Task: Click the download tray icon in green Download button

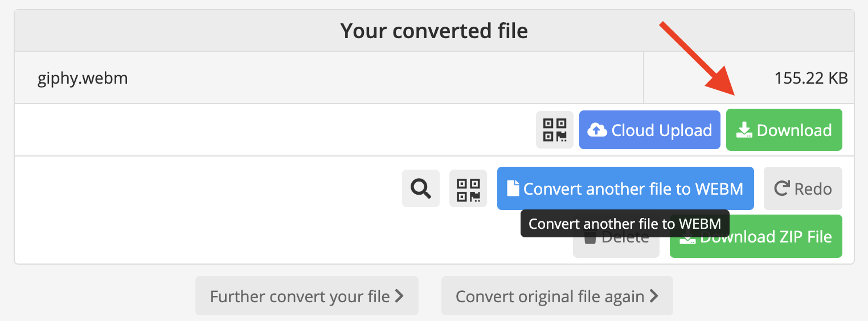Action: tap(744, 131)
